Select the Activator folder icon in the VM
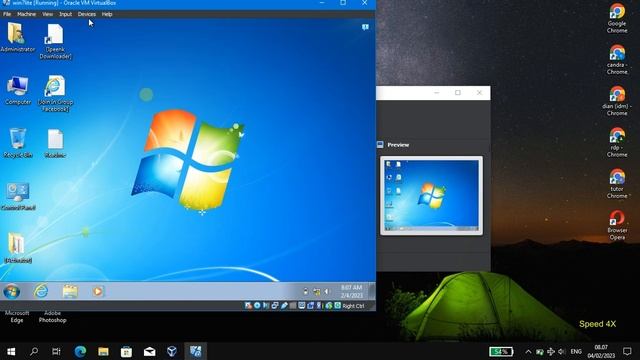640x360 pixels. coord(18,248)
